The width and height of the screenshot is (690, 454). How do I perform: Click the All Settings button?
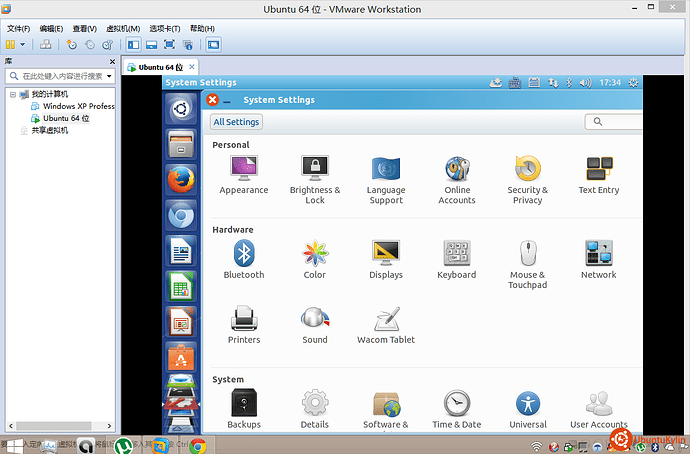[236, 122]
